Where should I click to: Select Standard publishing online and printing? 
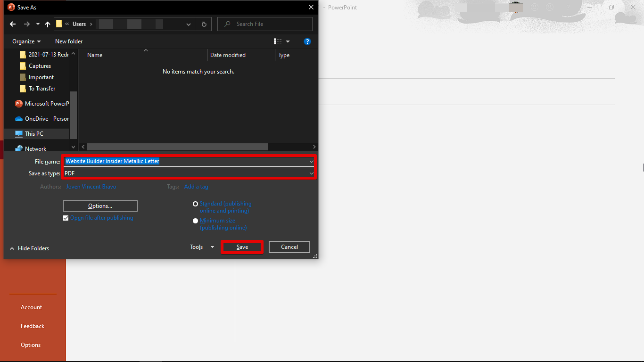[195, 204]
